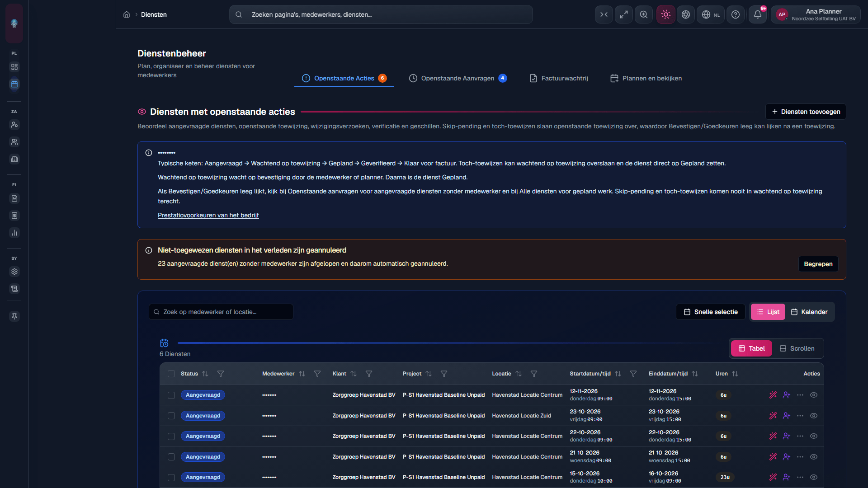Open more actions menu on 23-10-2026 row

pyautogui.click(x=800, y=416)
